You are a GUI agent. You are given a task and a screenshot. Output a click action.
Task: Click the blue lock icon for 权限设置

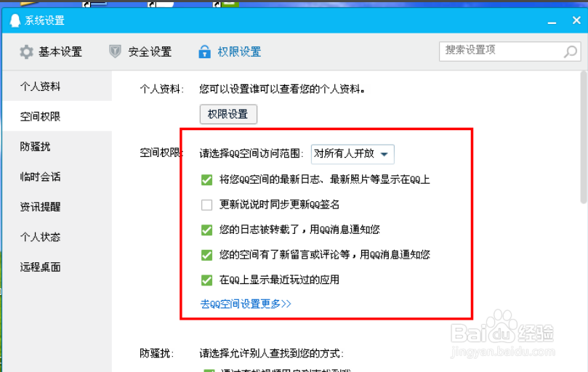(x=204, y=52)
